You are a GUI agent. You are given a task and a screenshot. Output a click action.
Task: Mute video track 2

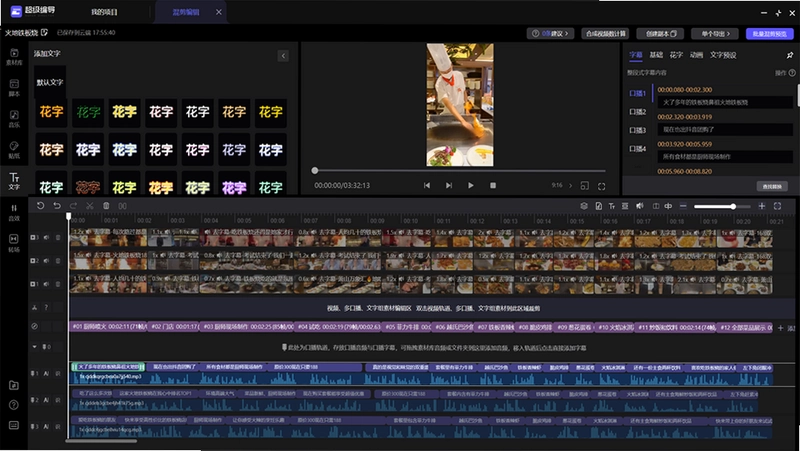[46, 261]
